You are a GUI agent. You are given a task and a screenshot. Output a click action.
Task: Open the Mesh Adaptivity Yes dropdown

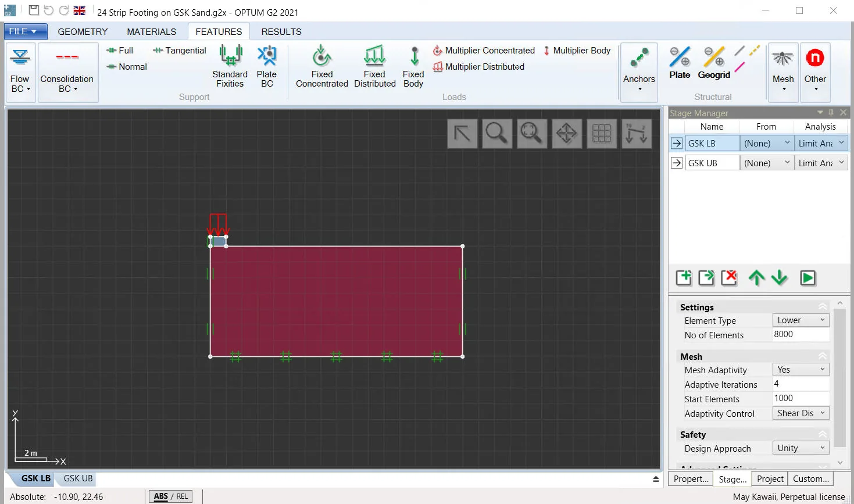click(801, 370)
